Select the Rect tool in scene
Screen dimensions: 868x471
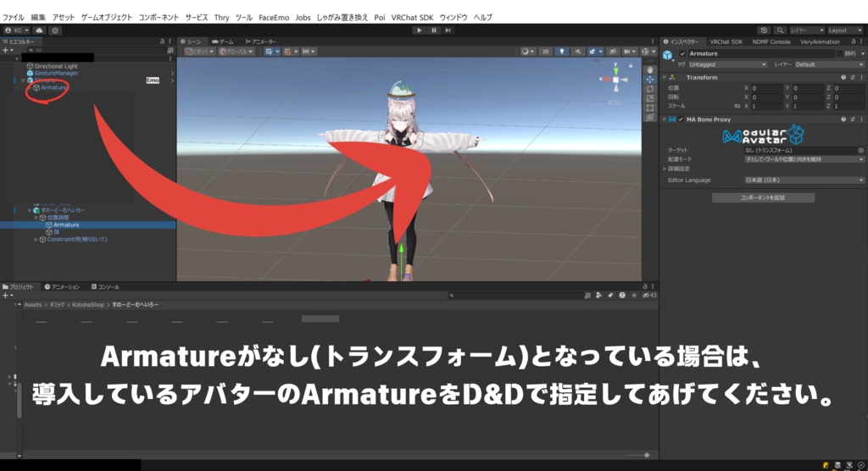point(650,108)
